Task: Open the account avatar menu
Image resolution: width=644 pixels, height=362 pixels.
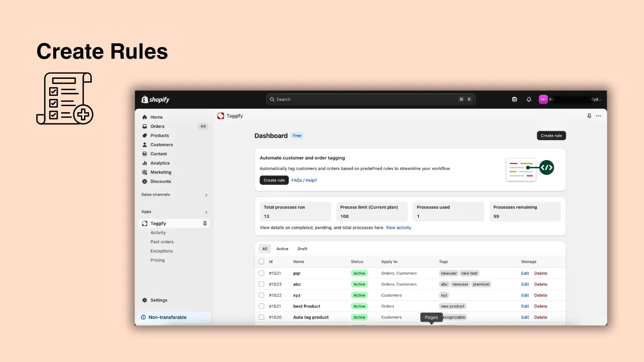Action: pos(543,99)
